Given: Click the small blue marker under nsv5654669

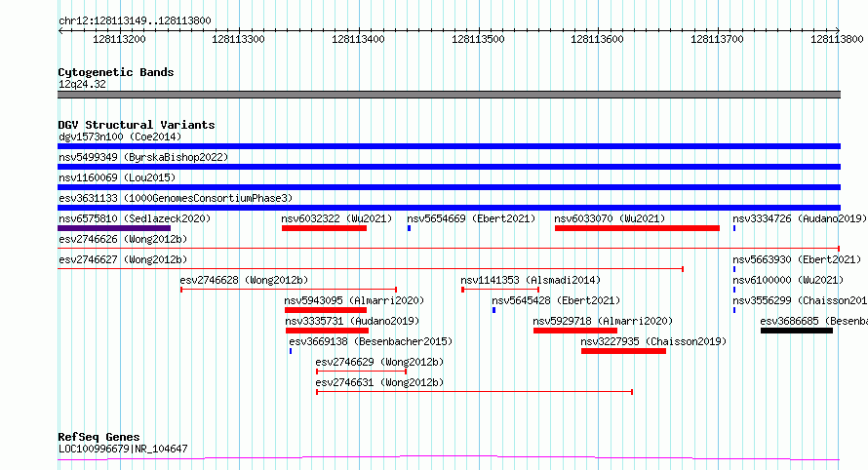Looking at the screenshot, I should pos(409,228).
